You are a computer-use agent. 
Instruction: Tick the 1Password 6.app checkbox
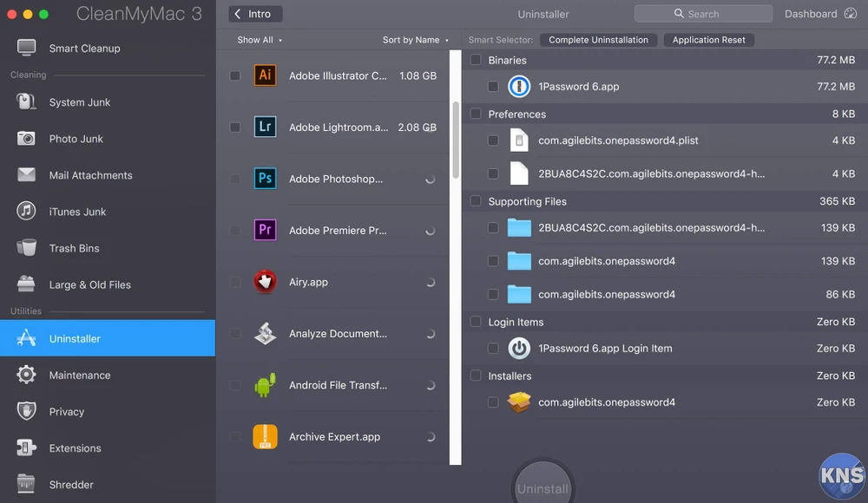click(x=493, y=87)
